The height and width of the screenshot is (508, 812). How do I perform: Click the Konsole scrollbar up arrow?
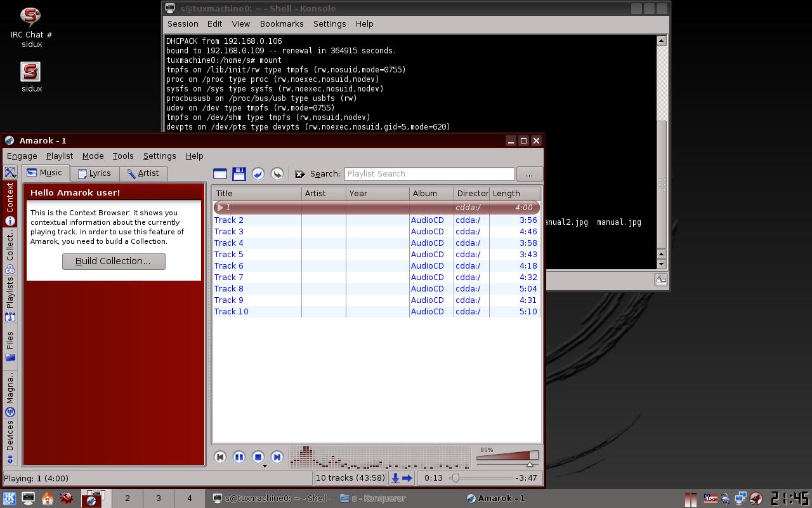pyautogui.click(x=661, y=41)
